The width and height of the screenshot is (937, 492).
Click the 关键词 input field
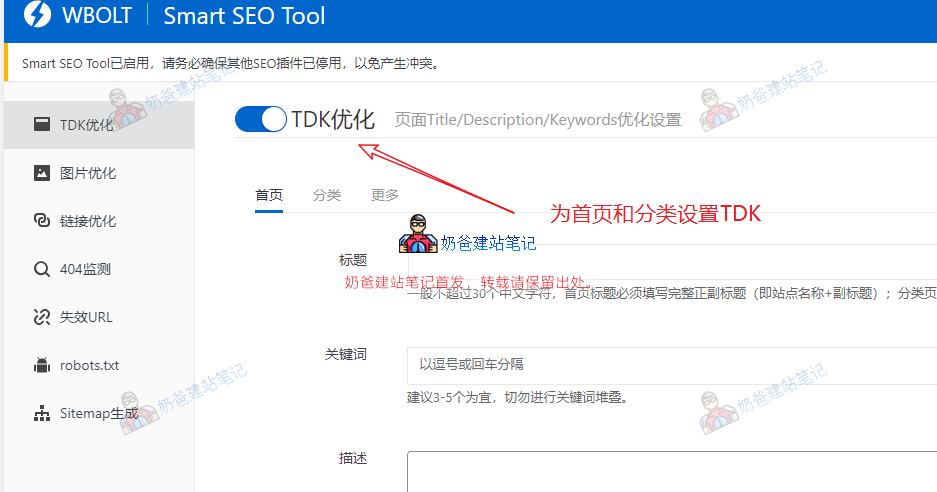pos(670,365)
